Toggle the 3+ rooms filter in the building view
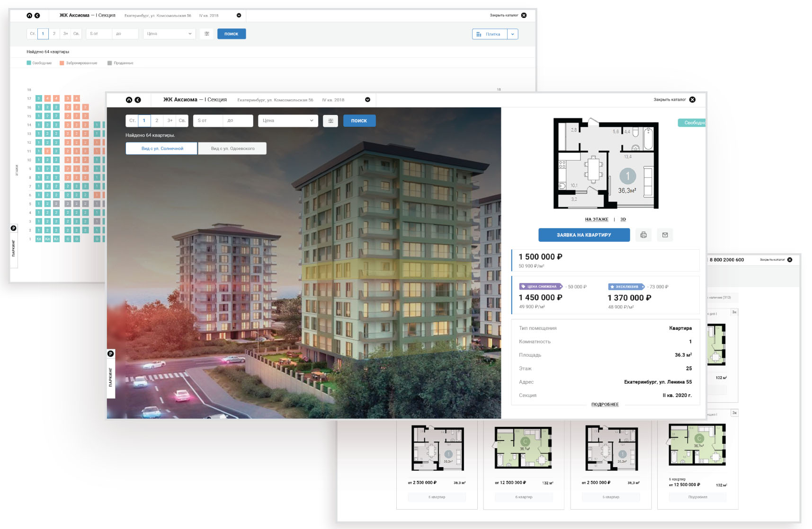Image resolution: width=812 pixels, height=529 pixels. 170,121
